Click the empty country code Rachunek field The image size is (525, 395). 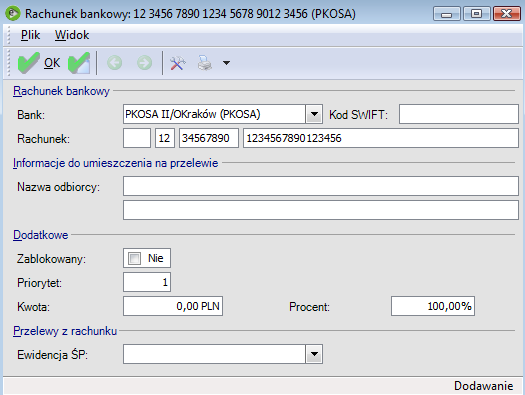(x=137, y=138)
